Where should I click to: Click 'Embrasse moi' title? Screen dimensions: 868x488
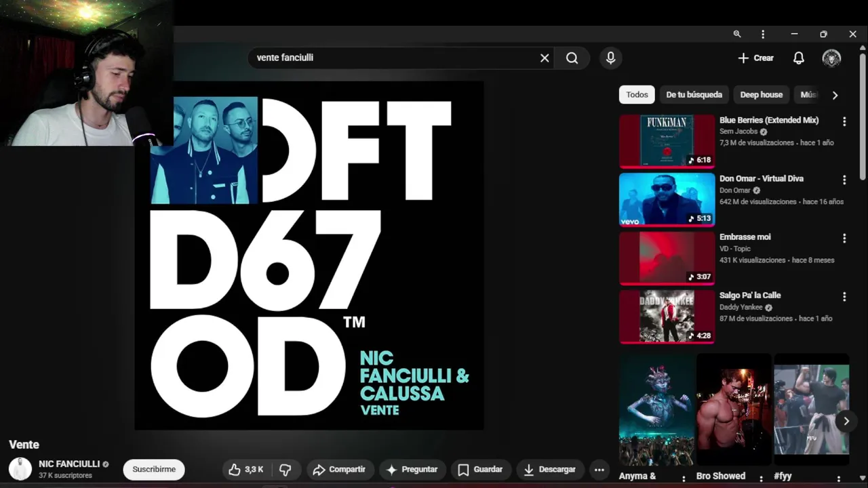pyautogui.click(x=745, y=237)
